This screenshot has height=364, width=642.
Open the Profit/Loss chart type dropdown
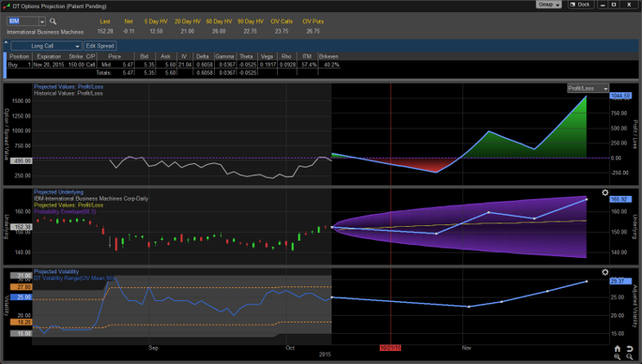click(x=588, y=88)
